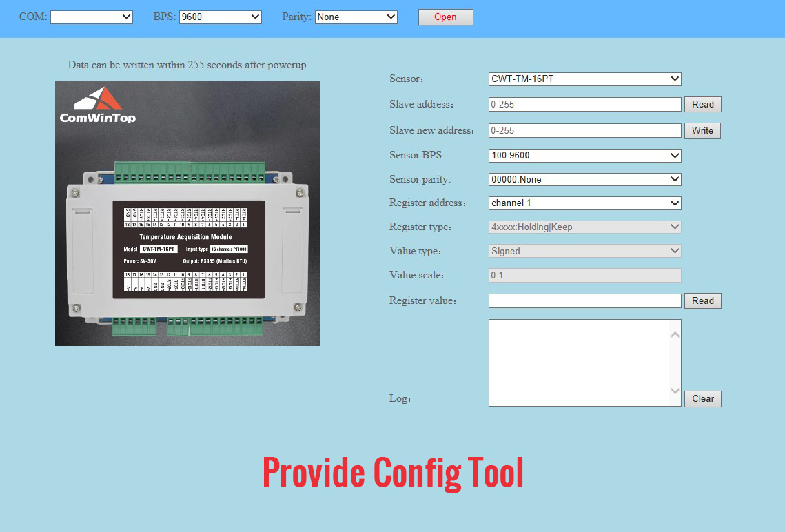
Task: Click the Register type Holding|Keep dropdown
Action: click(584, 227)
